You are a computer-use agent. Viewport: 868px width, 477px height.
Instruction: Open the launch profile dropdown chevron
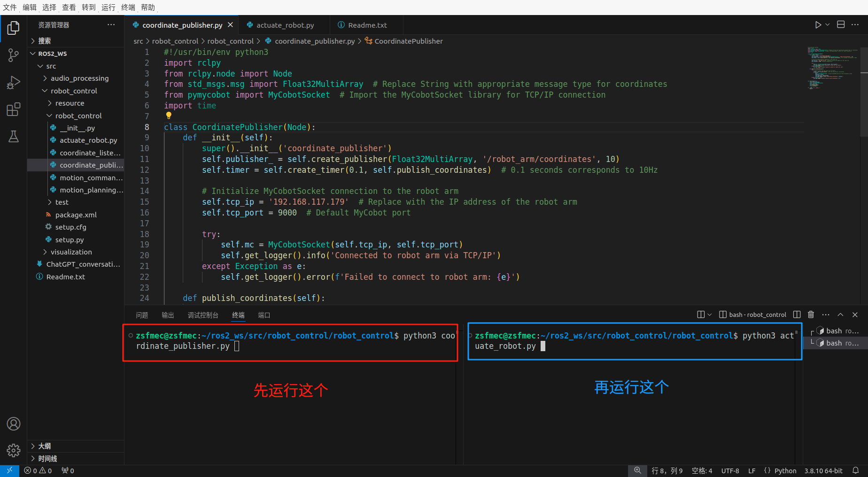[709, 315]
